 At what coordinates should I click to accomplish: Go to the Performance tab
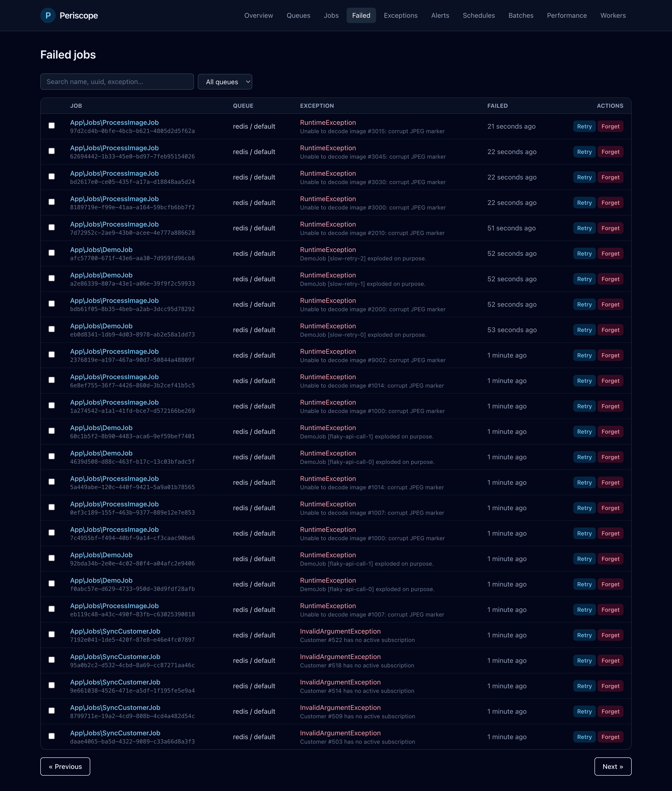point(566,15)
